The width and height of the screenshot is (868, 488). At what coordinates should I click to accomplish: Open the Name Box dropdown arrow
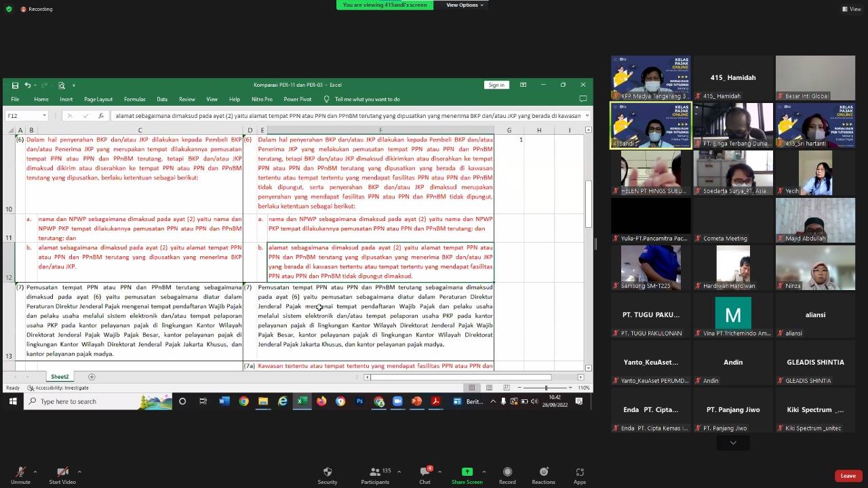coord(44,116)
